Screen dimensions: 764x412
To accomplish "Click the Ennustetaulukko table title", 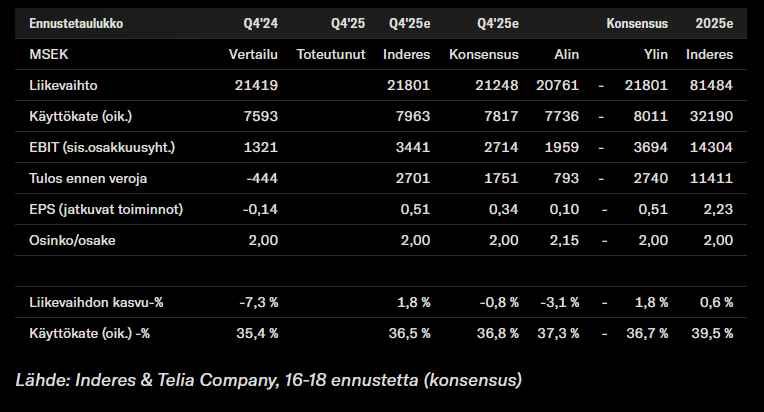I will point(77,22).
